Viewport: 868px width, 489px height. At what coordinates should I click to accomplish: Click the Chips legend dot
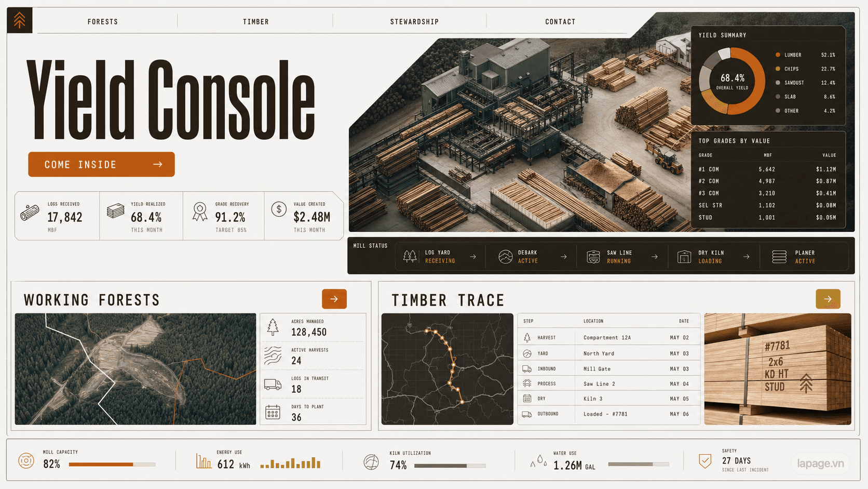click(778, 69)
